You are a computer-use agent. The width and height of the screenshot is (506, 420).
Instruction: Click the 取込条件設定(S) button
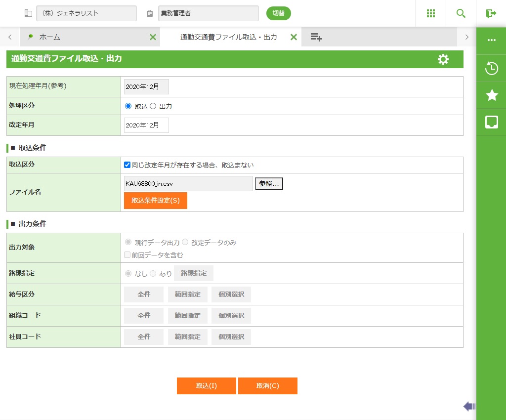[155, 201]
